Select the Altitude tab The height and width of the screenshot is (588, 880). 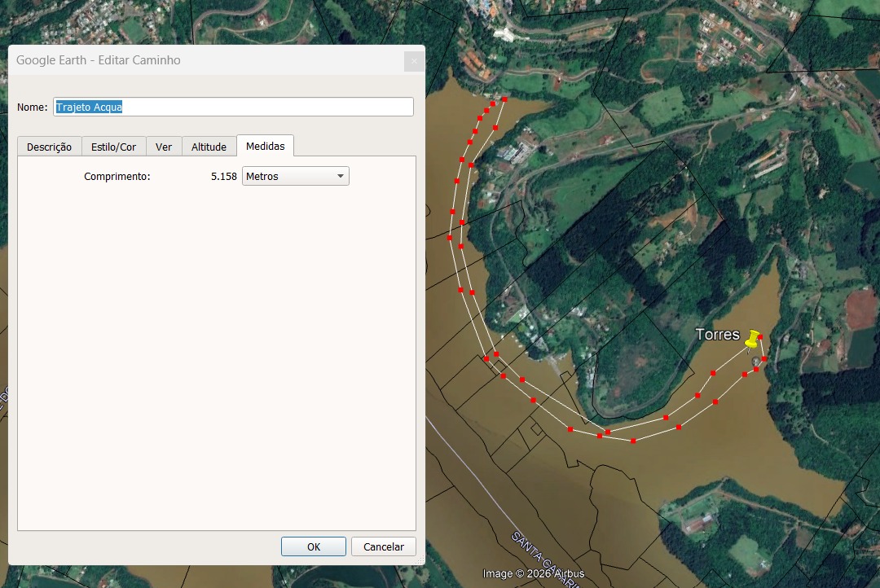coord(209,147)
